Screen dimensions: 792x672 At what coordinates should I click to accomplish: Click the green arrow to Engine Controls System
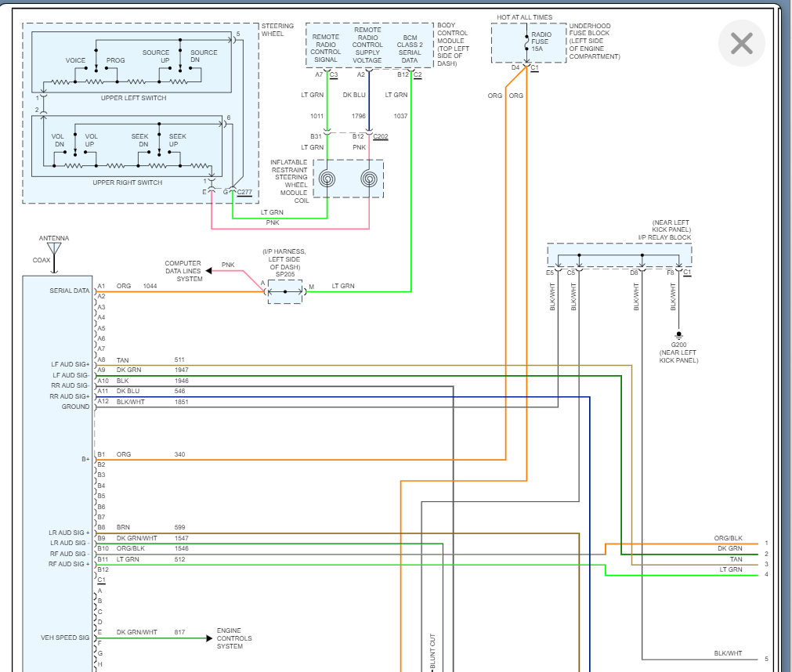(x=209, y=638)
